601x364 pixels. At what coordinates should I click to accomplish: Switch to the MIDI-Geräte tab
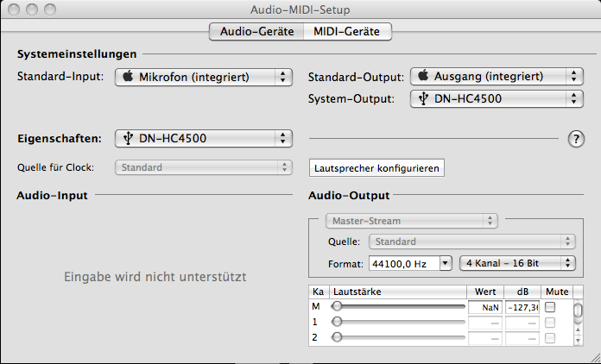[346, 32]
